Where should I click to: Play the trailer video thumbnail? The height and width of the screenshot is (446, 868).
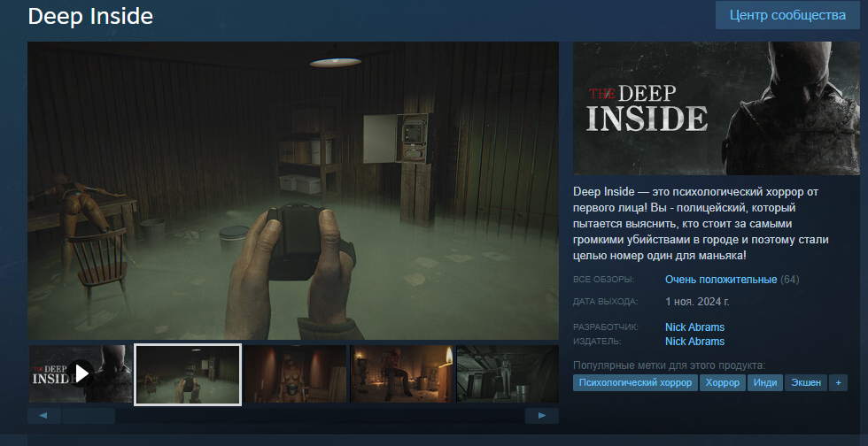[x=81, y=373]
